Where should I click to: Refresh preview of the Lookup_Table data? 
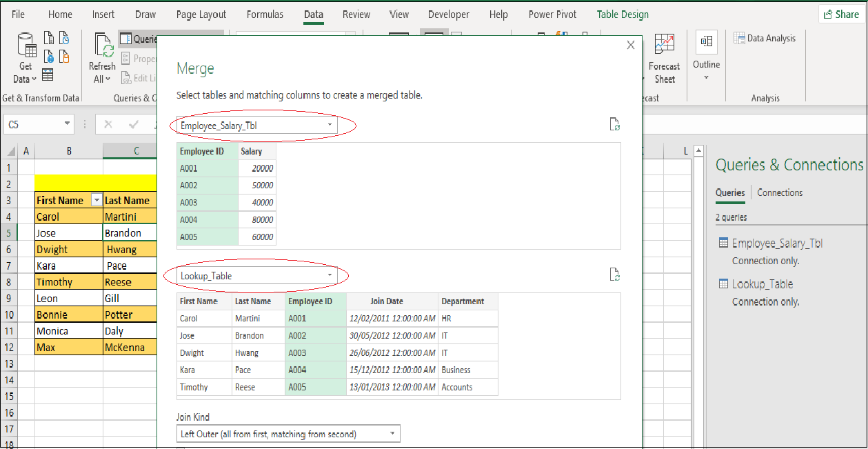coord(614,274)
